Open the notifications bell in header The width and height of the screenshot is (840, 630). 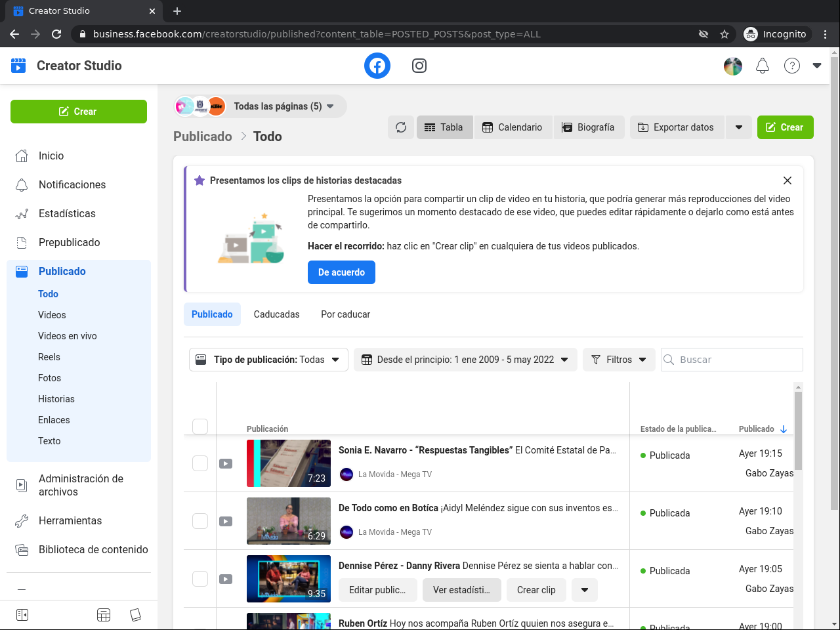point(763,66)
